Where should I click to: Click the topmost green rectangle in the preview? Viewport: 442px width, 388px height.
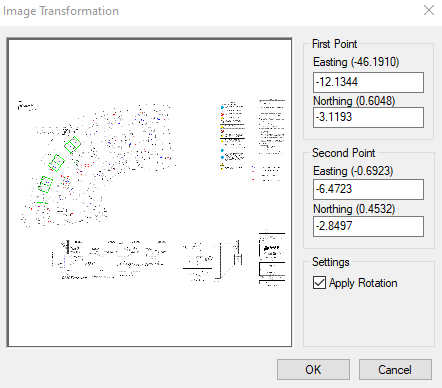tap(72, 145)
